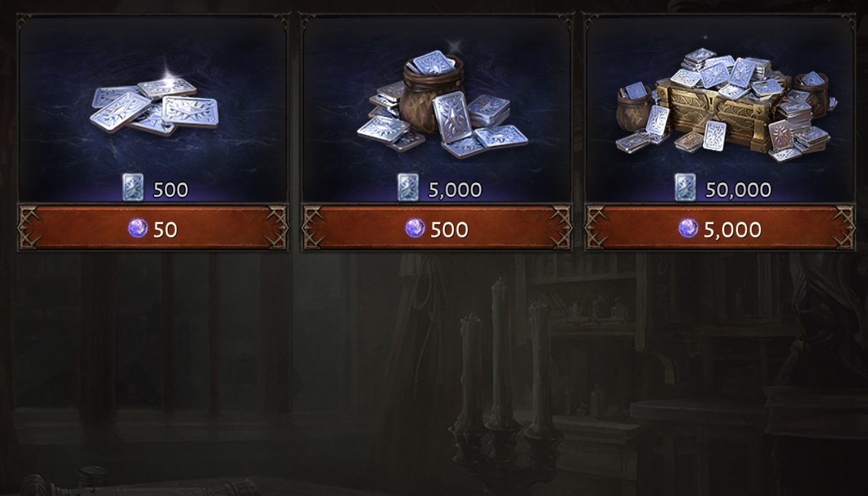The width and height of the screenshot is (868, 496).
Task: Buy 50,000 platinum with the 5,000 orbs button
Action: point(719,228)
